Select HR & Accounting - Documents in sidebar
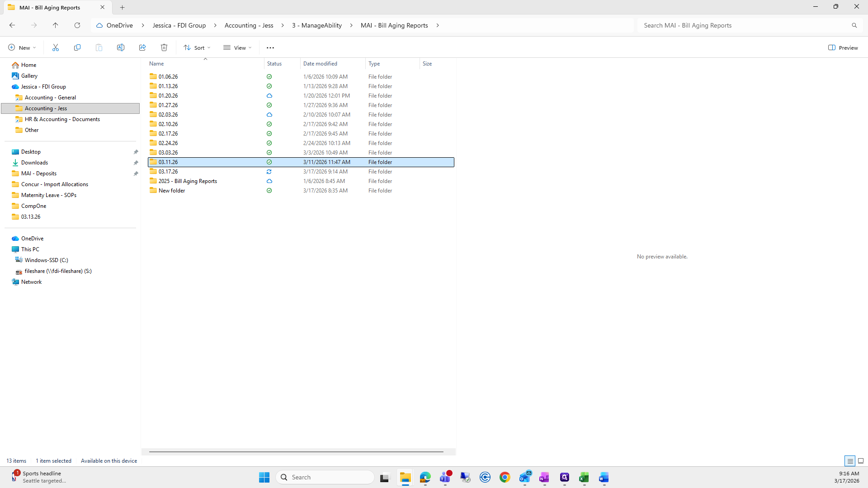This screenshot has width=868, height=488. pyautogui.click(x=62, y=119)
